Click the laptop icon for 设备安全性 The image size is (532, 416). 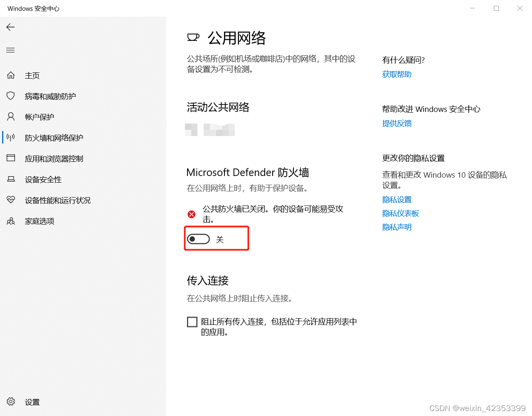11,179
